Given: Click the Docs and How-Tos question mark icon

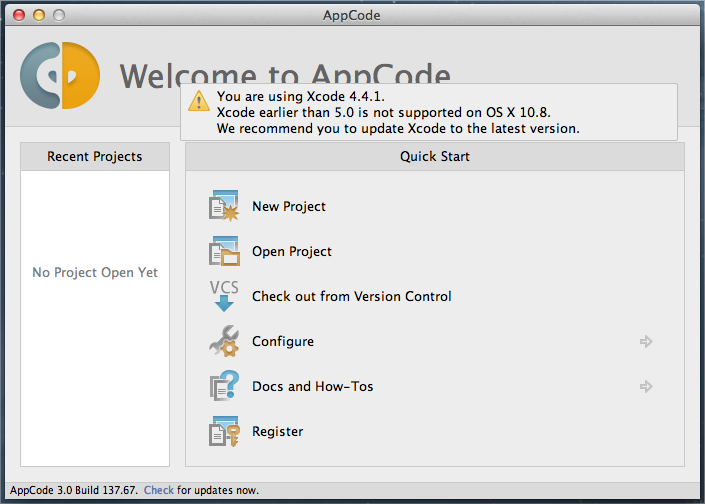Looking at the screenshot, I should [x=224, y=386].
